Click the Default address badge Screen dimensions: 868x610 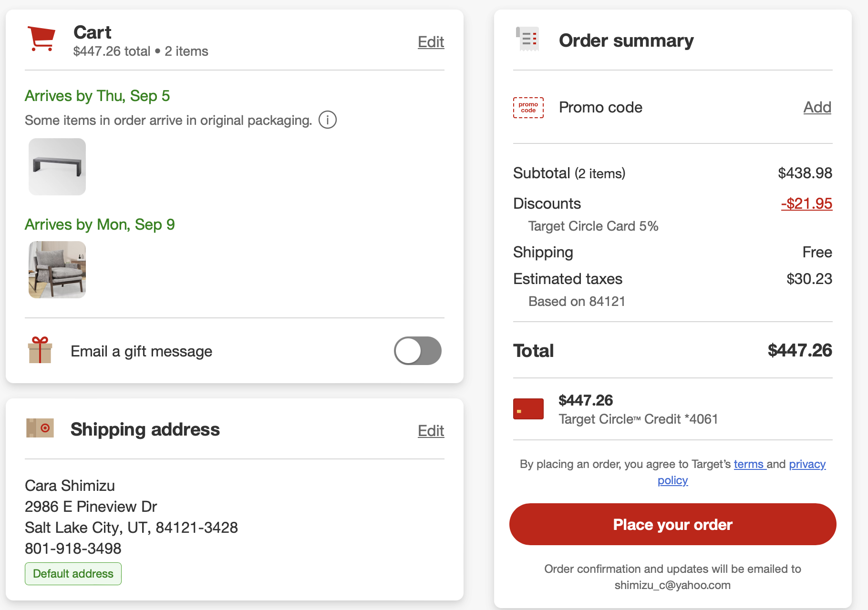click(73, 574)
